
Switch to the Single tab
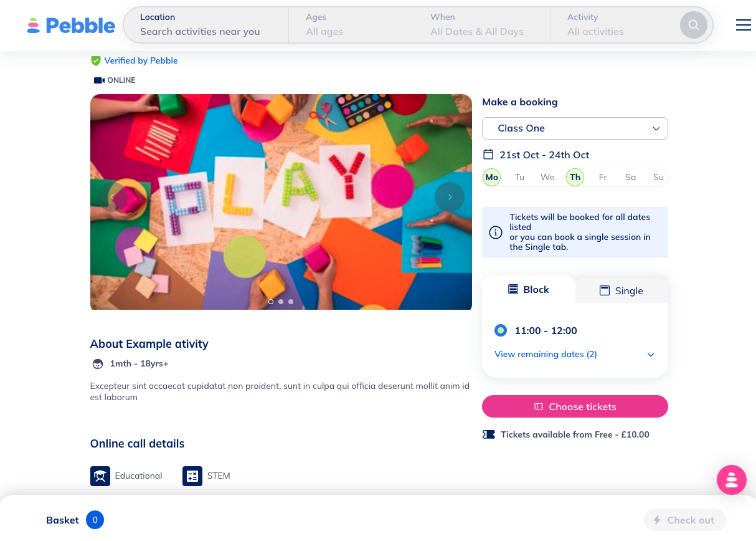point(621,290)
